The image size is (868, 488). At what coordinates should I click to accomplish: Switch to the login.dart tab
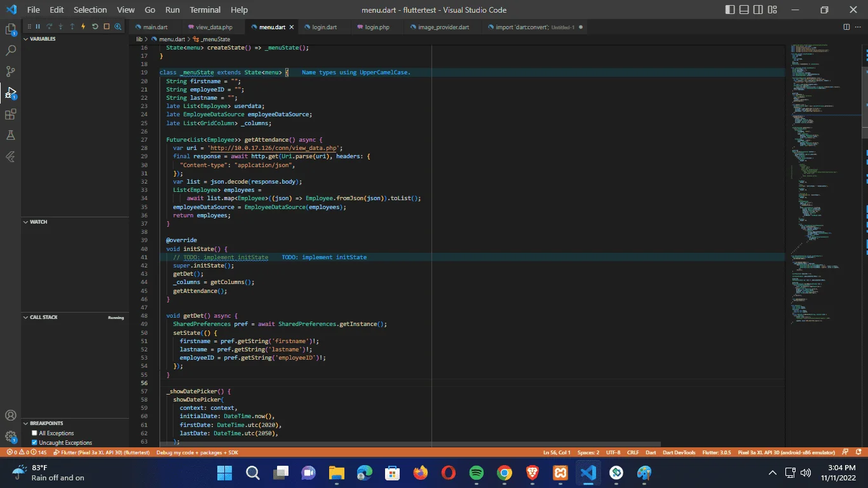point(325,27)
